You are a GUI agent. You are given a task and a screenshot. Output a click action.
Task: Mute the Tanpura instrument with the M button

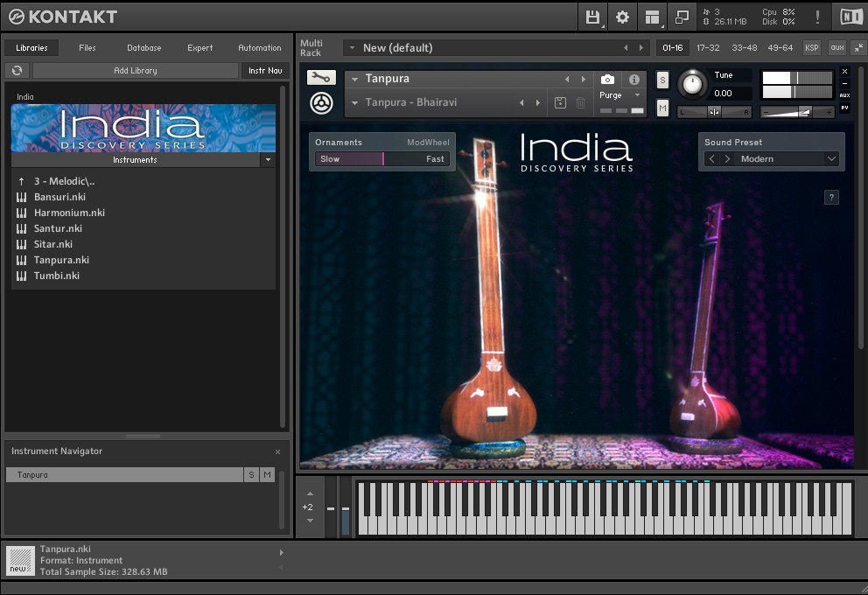(x=662, y=107)
